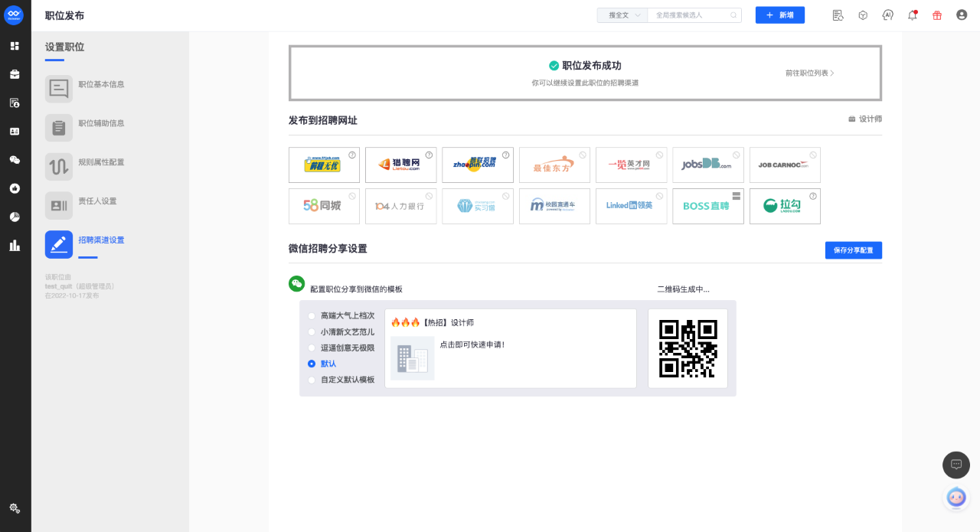Click the 职位发布成功 success message

point(585,66)
